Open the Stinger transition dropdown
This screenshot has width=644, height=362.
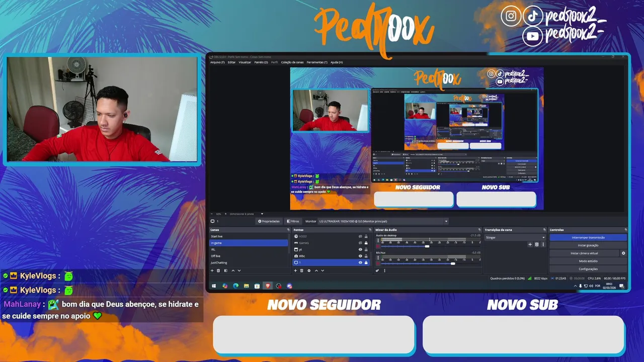pos(515,237)
